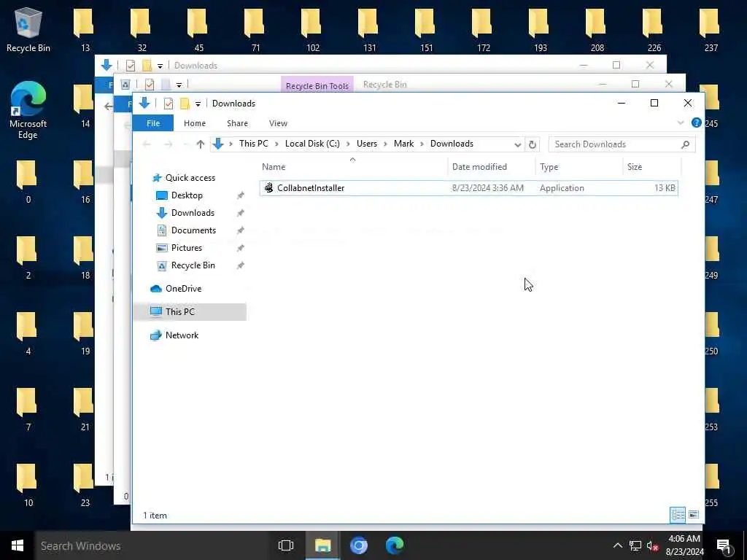The image size is (747, 560).
Task: Click the Up to Mark folder arrow
Action: pyautogui.click(x=201, y=144)
